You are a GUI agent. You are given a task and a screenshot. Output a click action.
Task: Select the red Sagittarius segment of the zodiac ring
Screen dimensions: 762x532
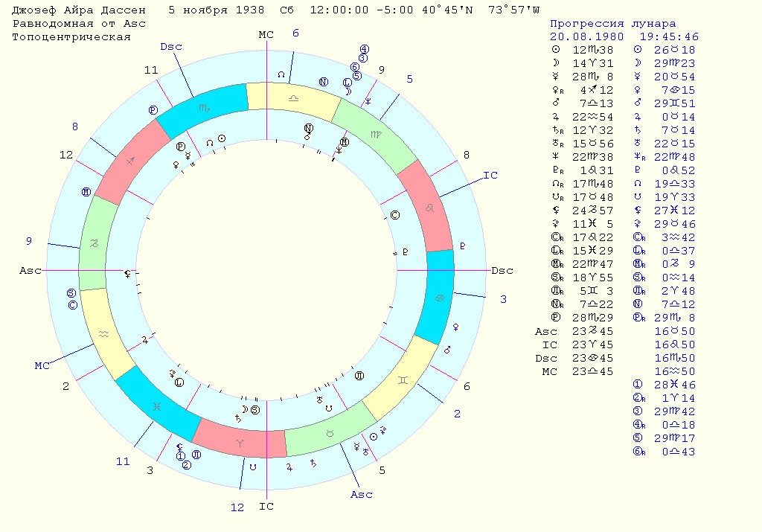coord(130,161)
